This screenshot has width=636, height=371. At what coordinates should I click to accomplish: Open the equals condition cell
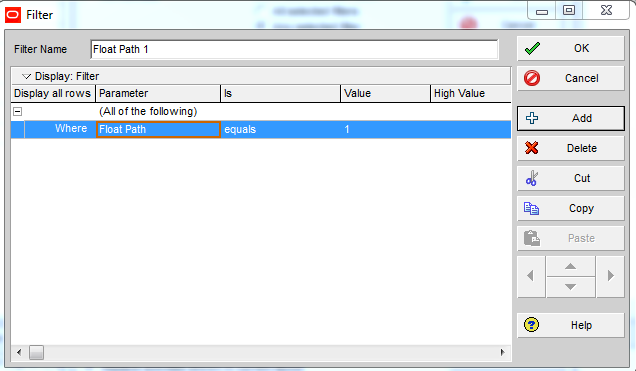(x=280, y=129)
